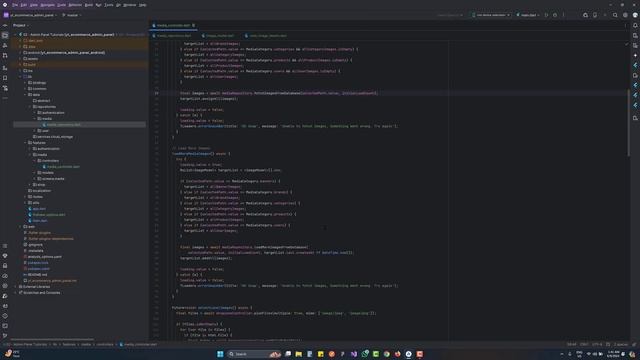
Task: Open the Terminal tool window icon
Action: [x=5, y=326]
